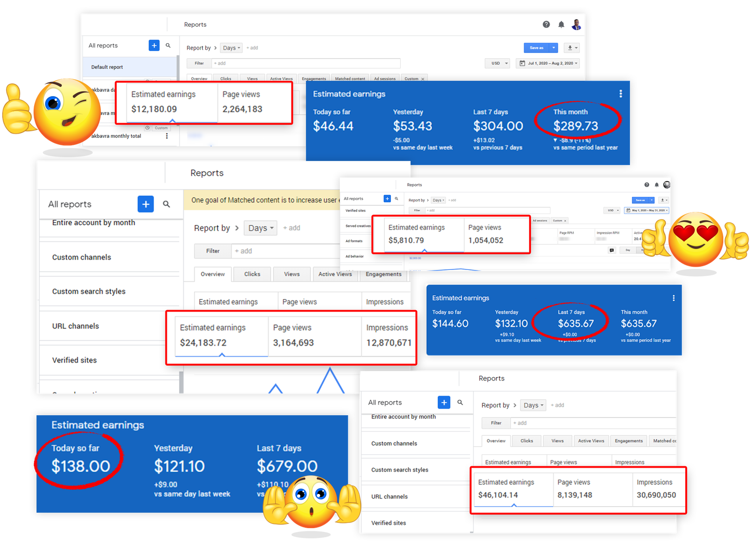Expand Days dropdown below the Matched content notice
Image resolution: width=750 pixels, height=560 pixels.
click(260, 228)
